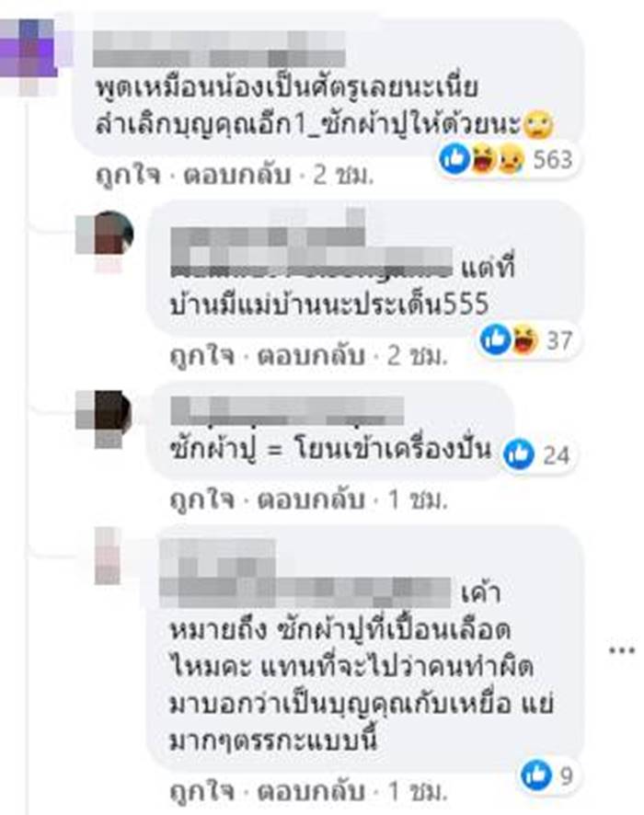Click ตอบกลับ under the 555 reply
The image size is (644, 815).
click(311, 356)
